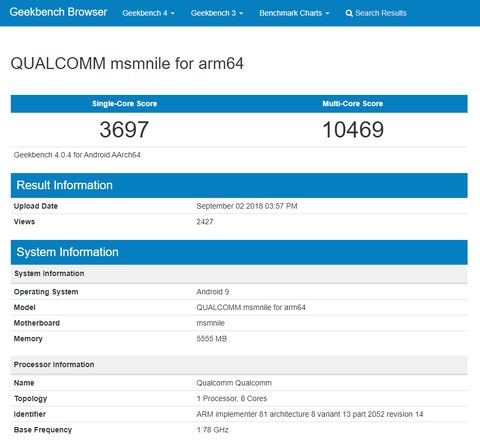Open the Benchmark Charts dropdown
Viewport: 480px width, 441px height.
click(294, 13)
